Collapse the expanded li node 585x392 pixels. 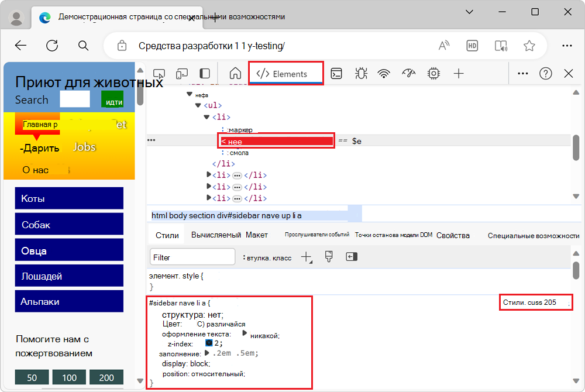(x=207, y=117)
